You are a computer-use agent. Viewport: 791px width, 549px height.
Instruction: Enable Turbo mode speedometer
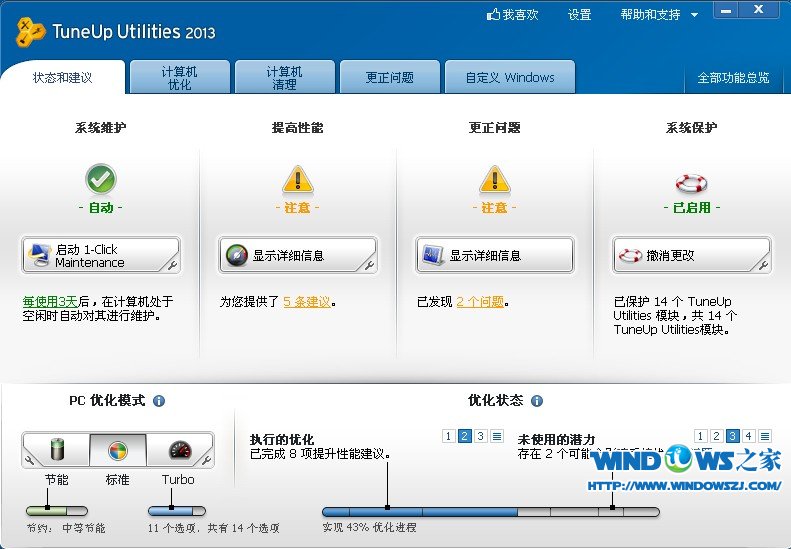tap(179, 450)
